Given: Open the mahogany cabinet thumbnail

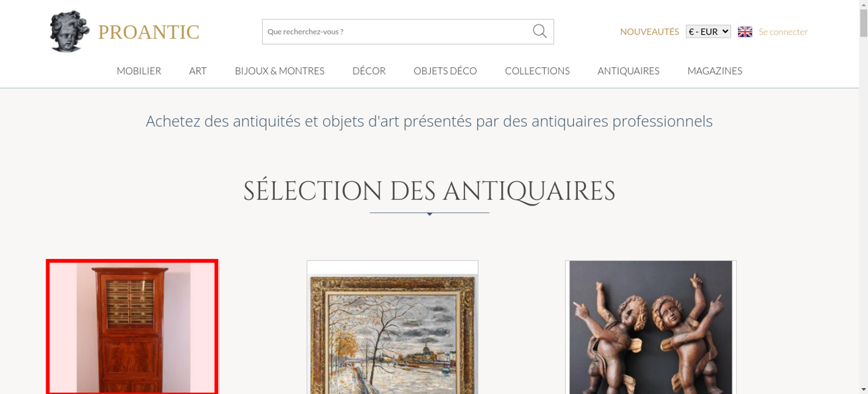Looking at the screenshot, I should point(132,327).
